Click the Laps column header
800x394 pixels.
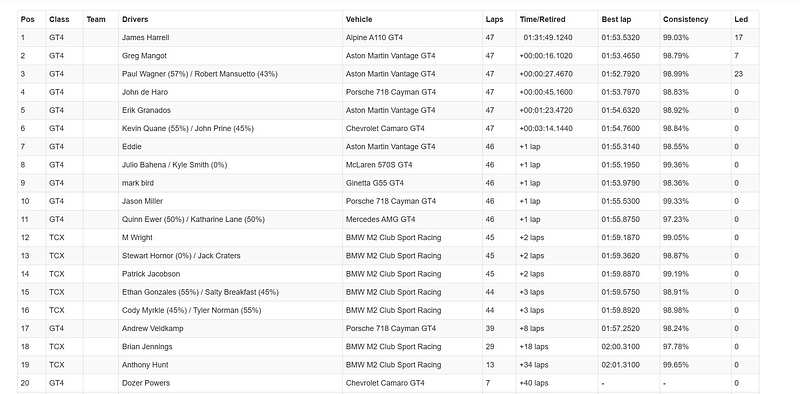494,19
